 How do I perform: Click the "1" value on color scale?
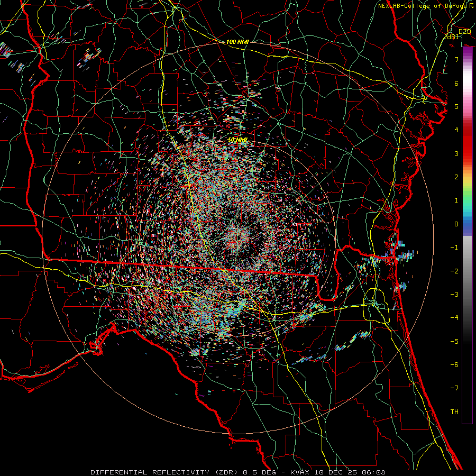[456, 200]
